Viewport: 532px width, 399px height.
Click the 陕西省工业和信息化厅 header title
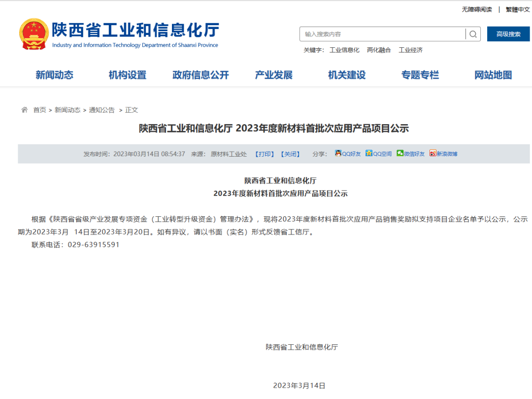pyautogui.click(x=135, y=30)
